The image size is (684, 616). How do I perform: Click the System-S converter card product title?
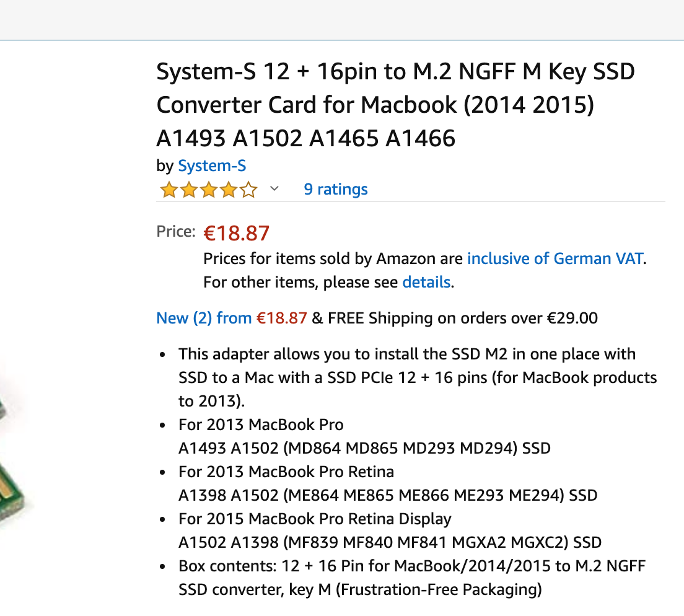[x=396, y=105]
